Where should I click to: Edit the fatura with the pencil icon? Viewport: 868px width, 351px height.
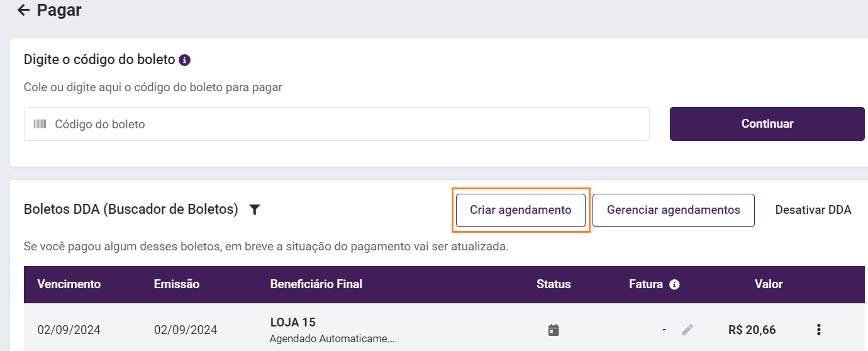pos(687,330)
